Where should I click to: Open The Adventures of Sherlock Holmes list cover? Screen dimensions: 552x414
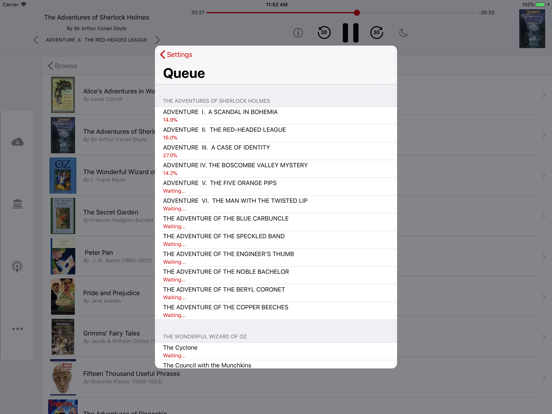(x=63, y=135)
